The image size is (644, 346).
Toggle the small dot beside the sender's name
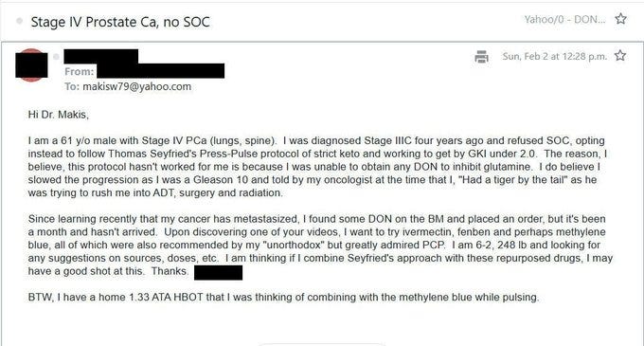(56, 57)
